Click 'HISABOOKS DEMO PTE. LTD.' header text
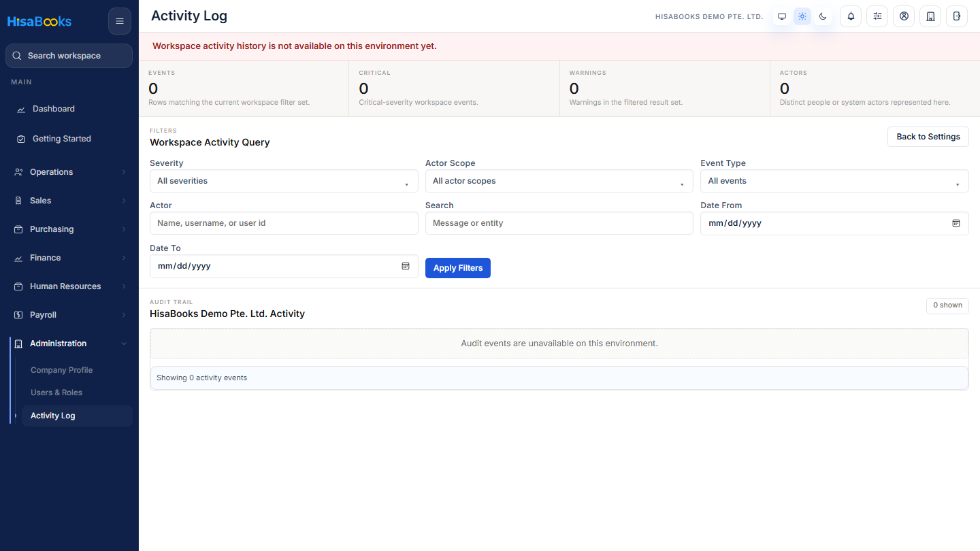Viewport: 980px width, 551px height. click(709, 16)
